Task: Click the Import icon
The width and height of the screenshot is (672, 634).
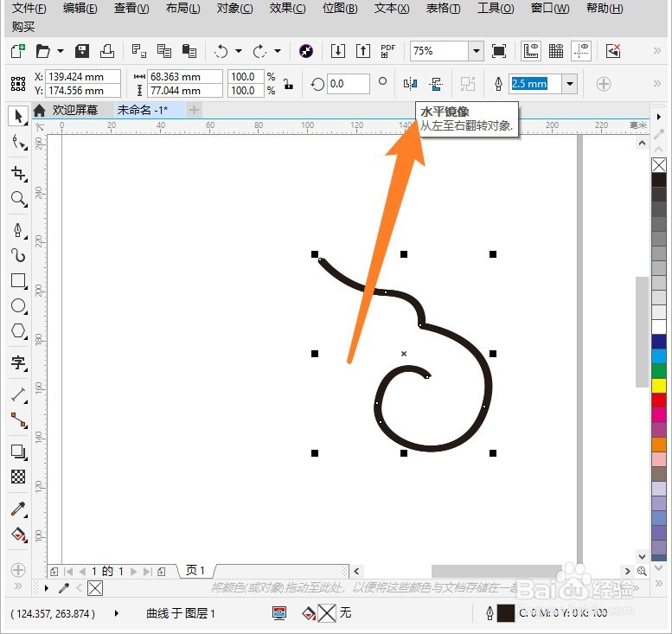Action: coord(337,51)
